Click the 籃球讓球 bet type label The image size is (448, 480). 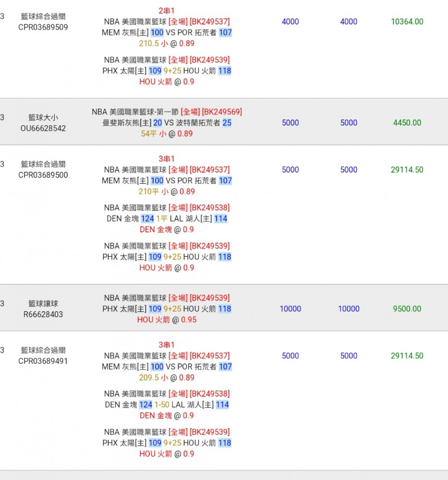[43, 304]
